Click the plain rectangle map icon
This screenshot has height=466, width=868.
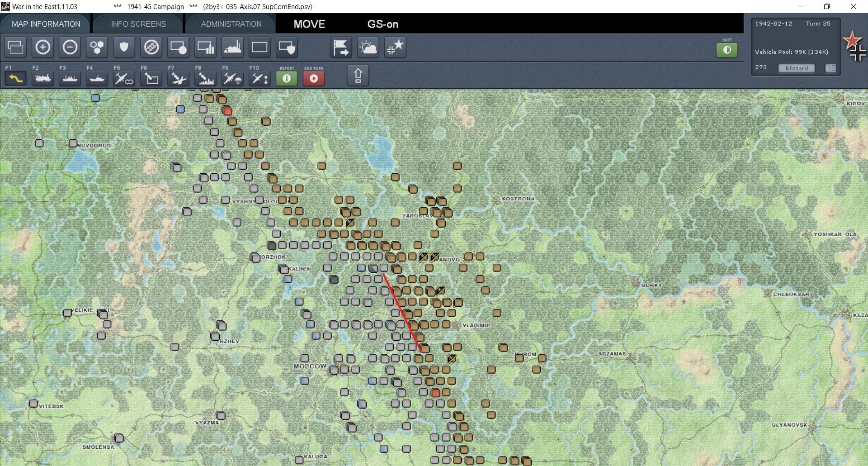tap(260, 47)
